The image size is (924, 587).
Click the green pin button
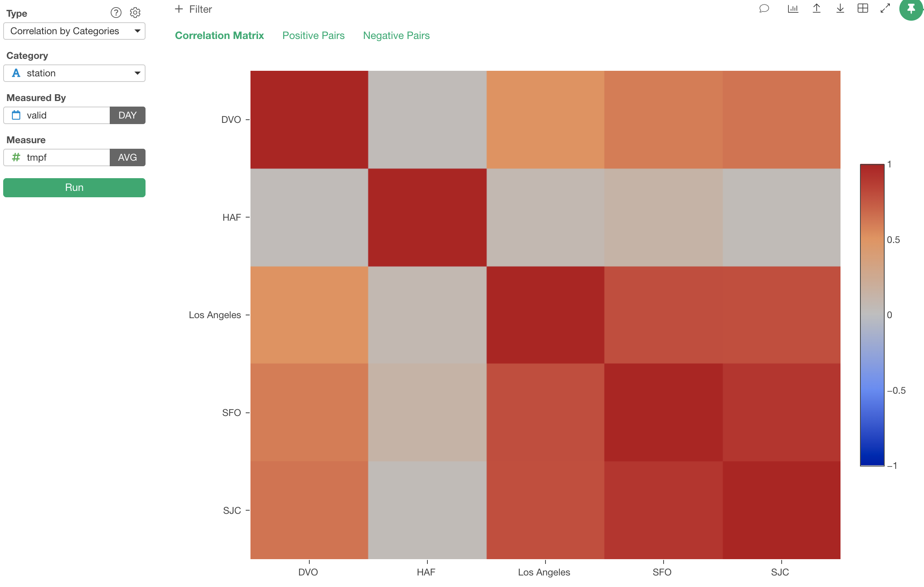pos(911,9)
